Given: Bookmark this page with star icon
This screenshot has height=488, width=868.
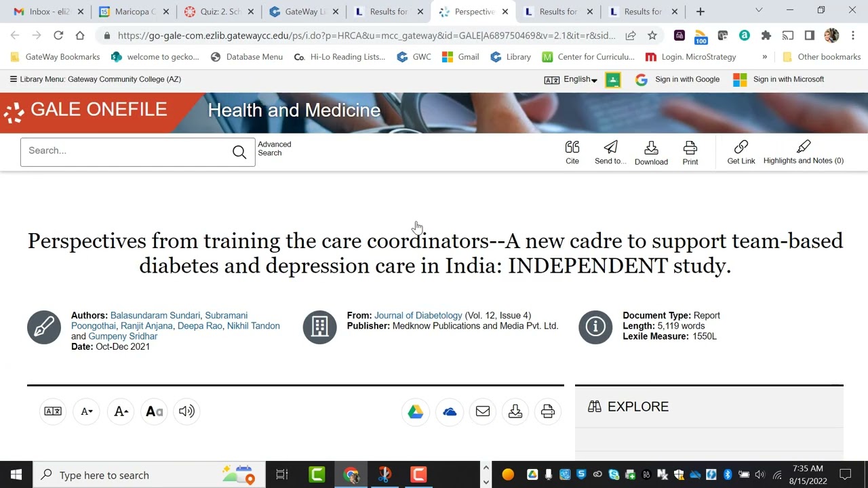Looking at the screenshot, I should point(652,35).
